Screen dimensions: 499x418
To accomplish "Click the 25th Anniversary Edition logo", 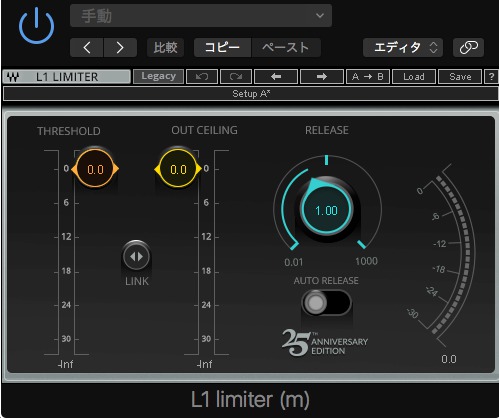I will [325, 343].
